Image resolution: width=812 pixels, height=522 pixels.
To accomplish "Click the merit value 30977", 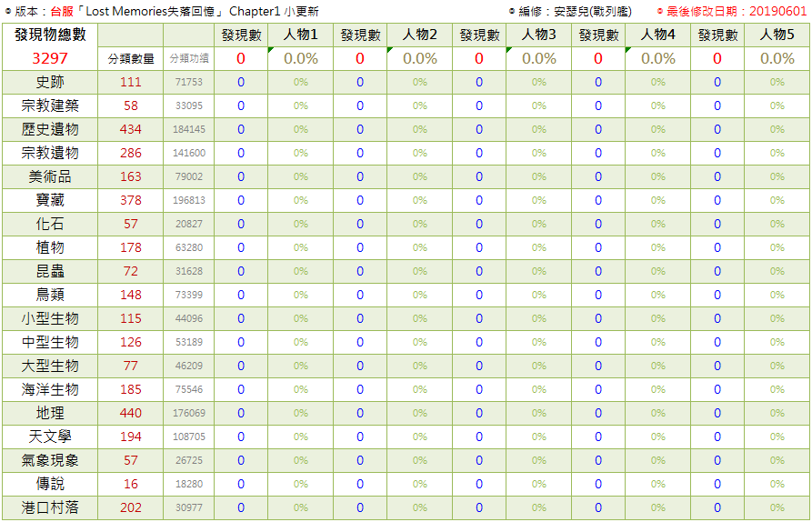I will [x=189, y=508].
